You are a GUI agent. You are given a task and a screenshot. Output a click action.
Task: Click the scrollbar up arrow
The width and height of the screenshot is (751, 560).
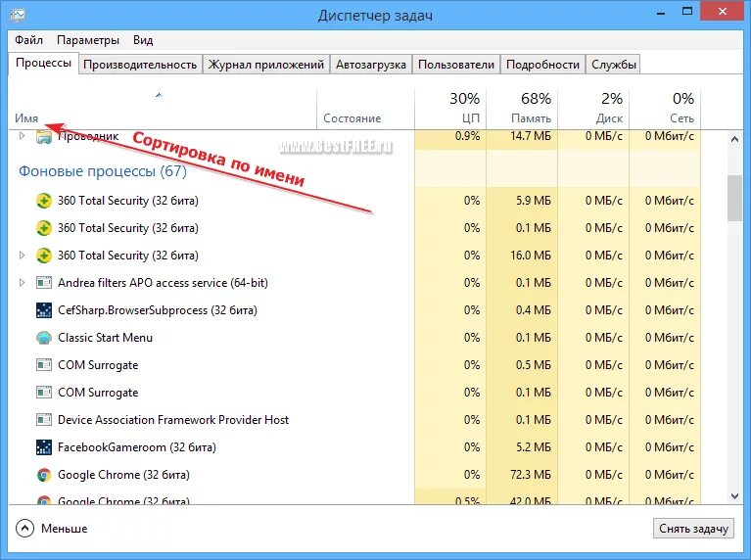pyautogui.click(x=734, y=139)
